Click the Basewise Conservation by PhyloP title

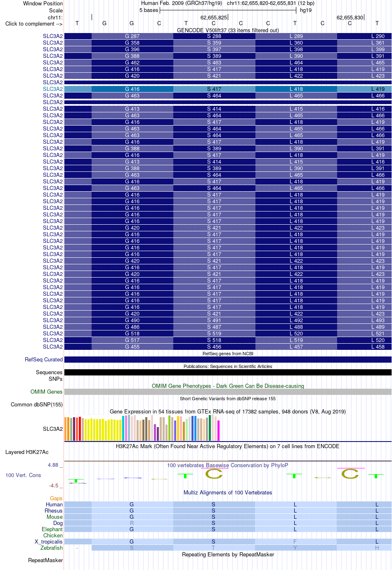[228, 465]
